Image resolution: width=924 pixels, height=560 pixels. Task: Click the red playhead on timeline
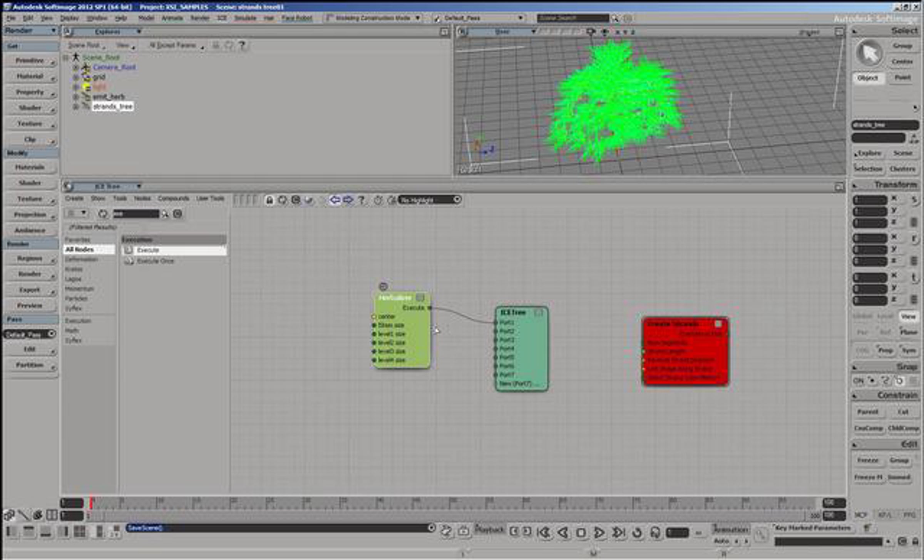click(x=91, y=503)
